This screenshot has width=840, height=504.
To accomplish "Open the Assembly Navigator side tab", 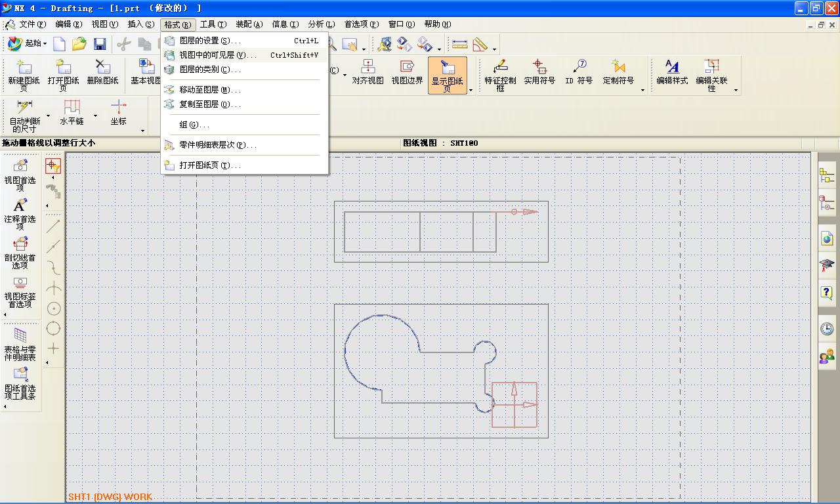I will pyautogui.click(x=827, y=175).
